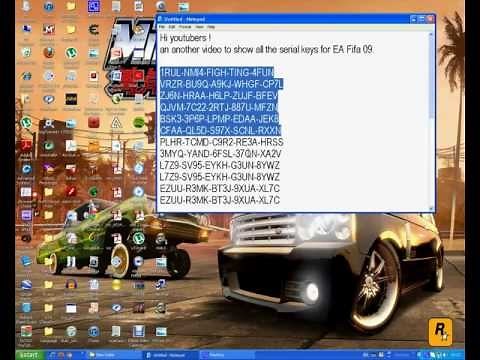The width and height of the screenshot is (480, 360).
Task: Click the line mentioning EA Fifa 09
Action: point(266,50)
